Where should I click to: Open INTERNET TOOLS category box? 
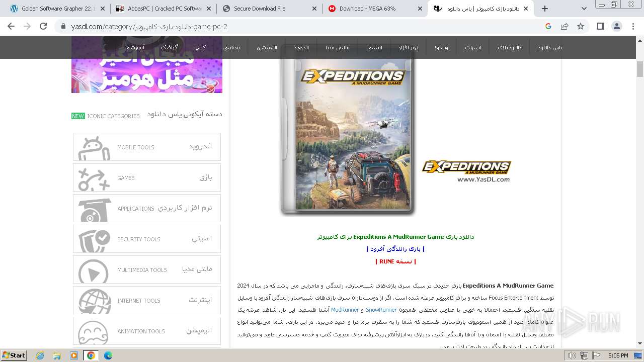point(147,300)
